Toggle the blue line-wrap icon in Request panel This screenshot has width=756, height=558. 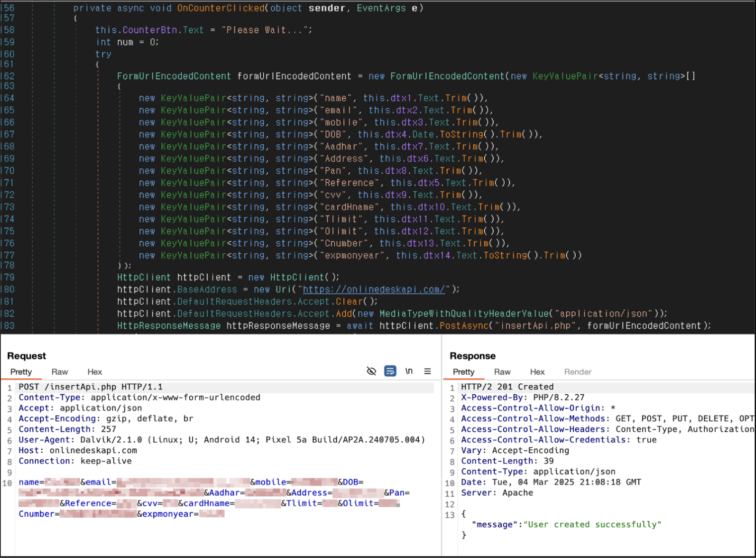[x=390, y=371]
